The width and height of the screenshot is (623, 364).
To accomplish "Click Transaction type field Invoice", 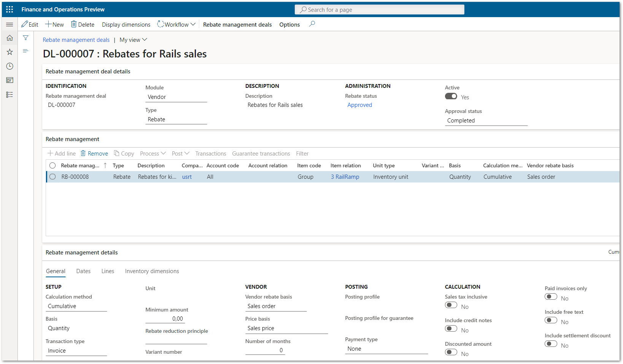I will click(x=76, y=351).
